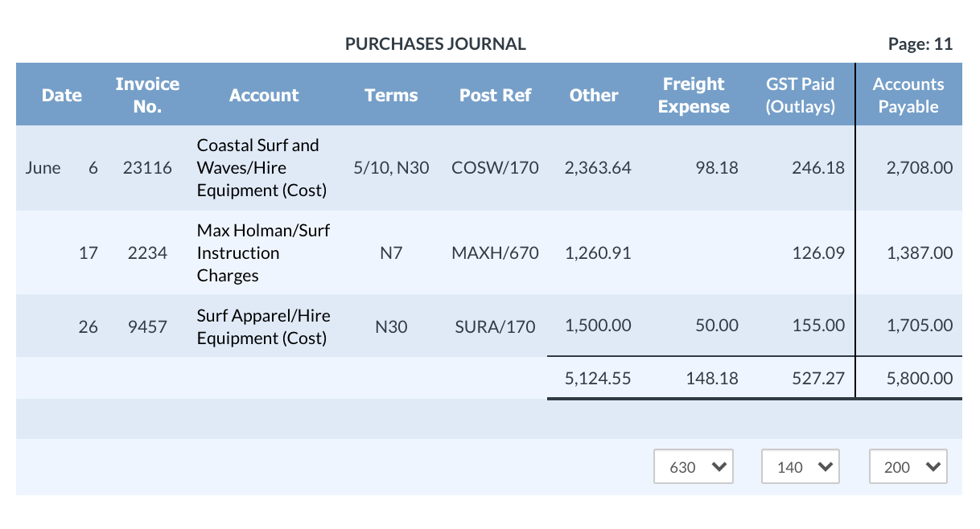Select invoice number 9457

[x=147, y=326]
